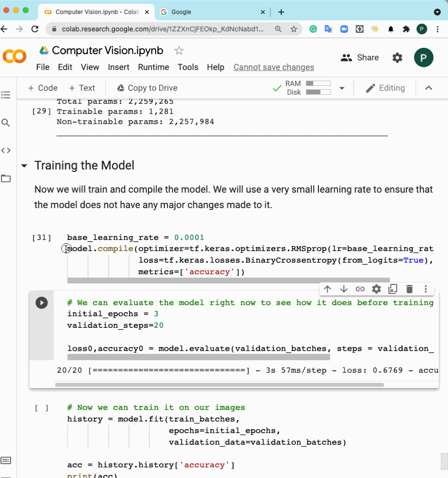Screen dimensions: 448x478
Task: Close the Google tab
Action: point(263,12)
